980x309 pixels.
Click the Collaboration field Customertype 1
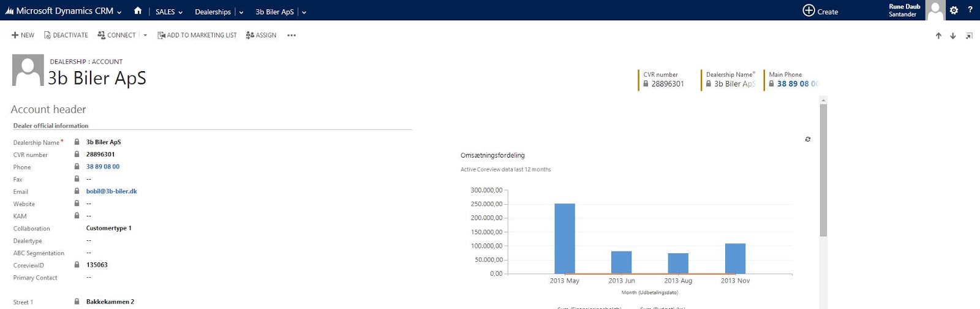(x=109, y=228)
